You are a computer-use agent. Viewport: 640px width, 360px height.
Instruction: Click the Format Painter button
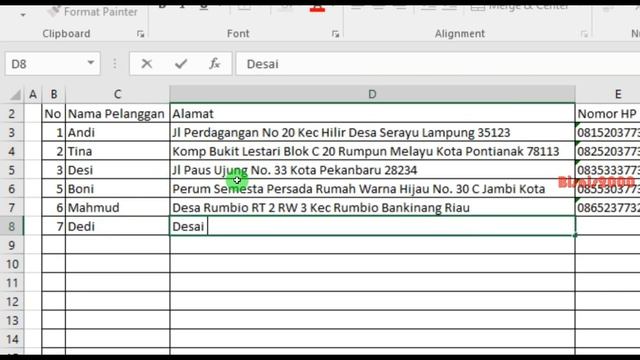click(x=92, y=11)
